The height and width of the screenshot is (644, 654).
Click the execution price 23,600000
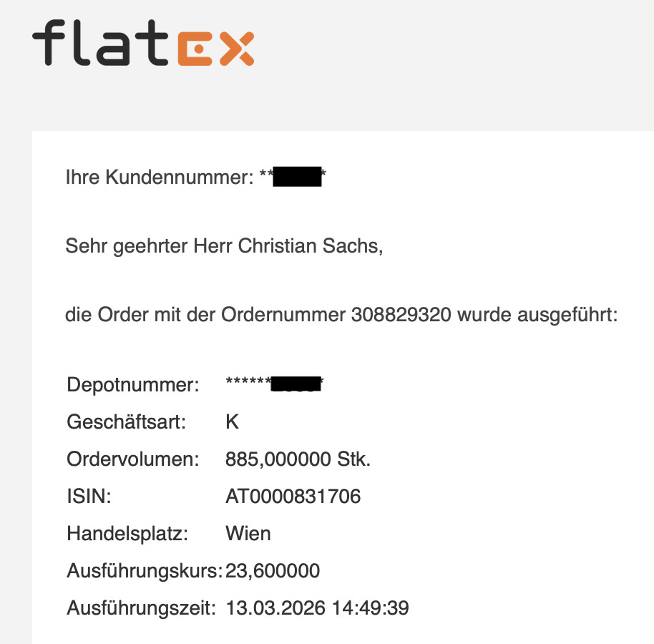[x=273, y=571]
